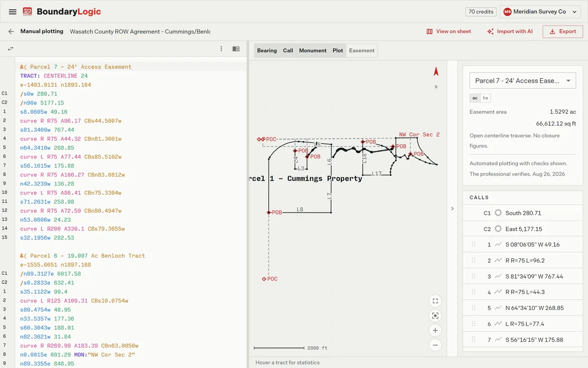Screen dimensions: 588x368
Task: Click the MS avatar badge
Action: (x=507, y=12)
